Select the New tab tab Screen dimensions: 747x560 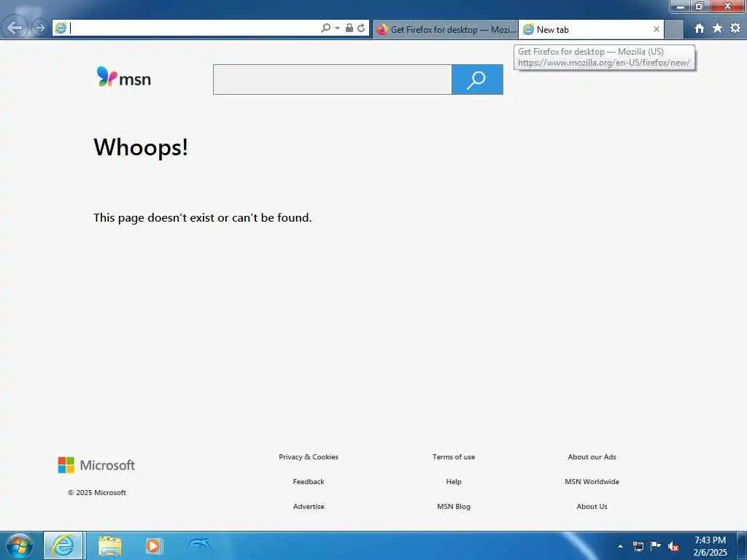[x=591, y=29]
